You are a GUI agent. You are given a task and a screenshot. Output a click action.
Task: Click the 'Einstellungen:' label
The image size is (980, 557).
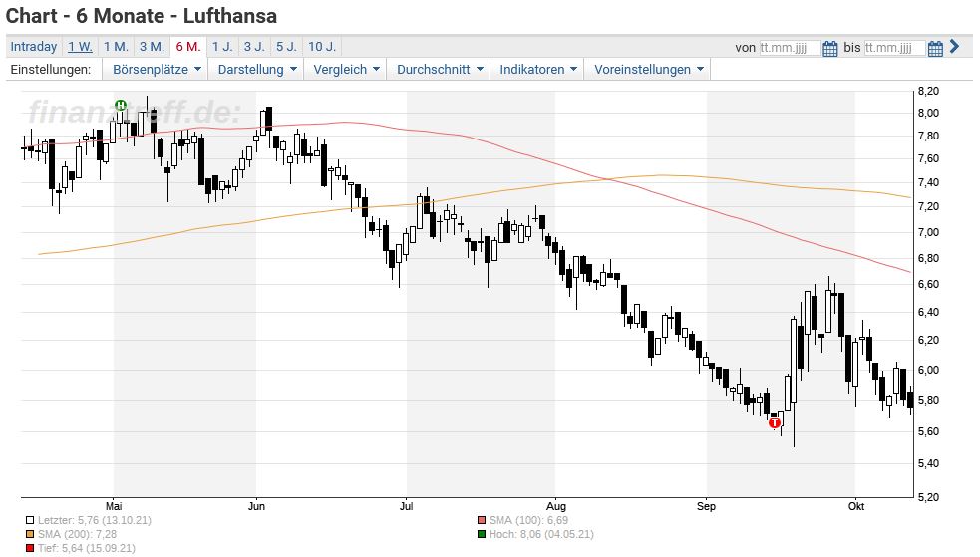point(51,70)
